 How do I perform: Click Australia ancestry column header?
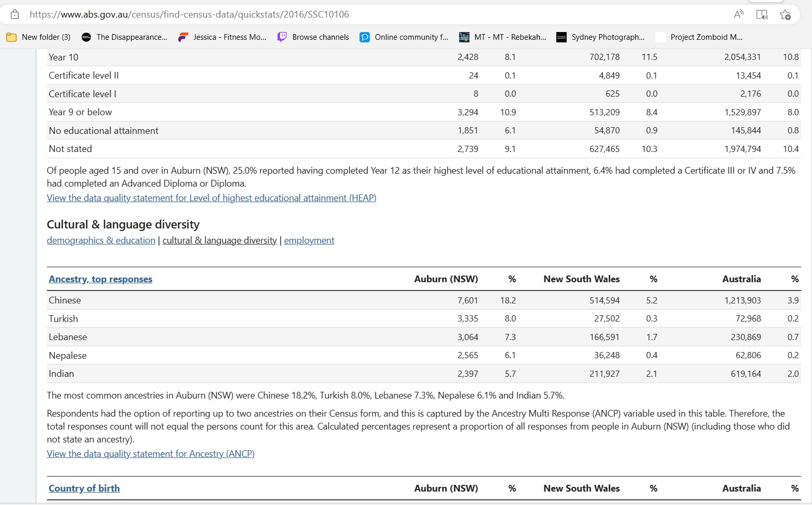(741, 279)
